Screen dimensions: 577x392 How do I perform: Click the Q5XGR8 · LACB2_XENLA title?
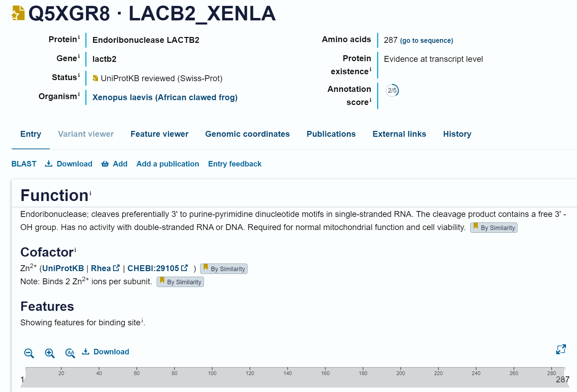(x=152, y=14)
